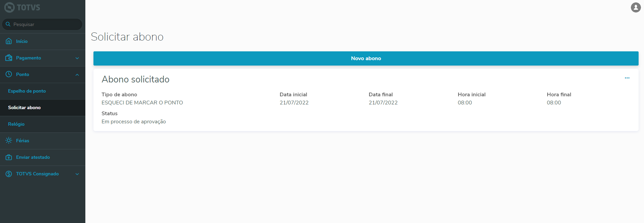Focus the Pesquisar search field

42,24
